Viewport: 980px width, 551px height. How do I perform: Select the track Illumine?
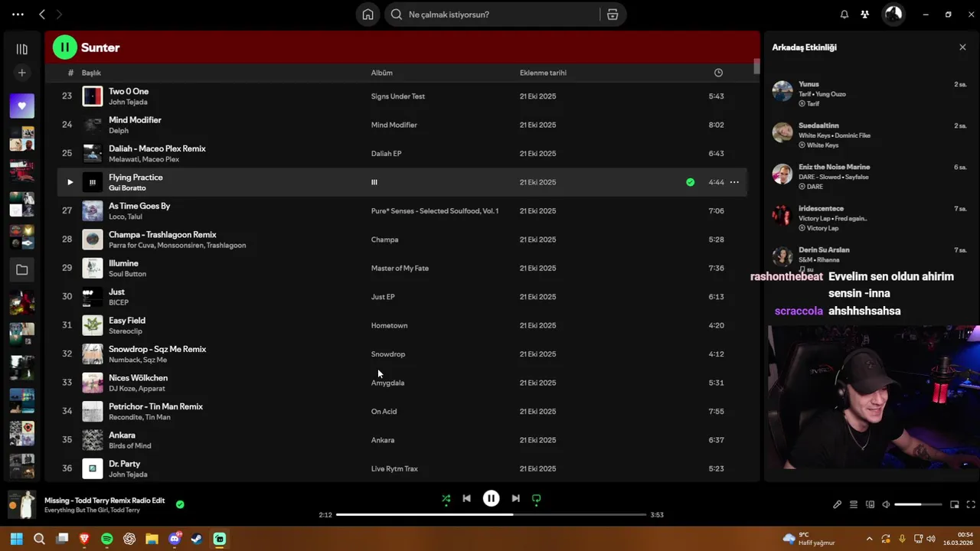(x=123, y=263)
